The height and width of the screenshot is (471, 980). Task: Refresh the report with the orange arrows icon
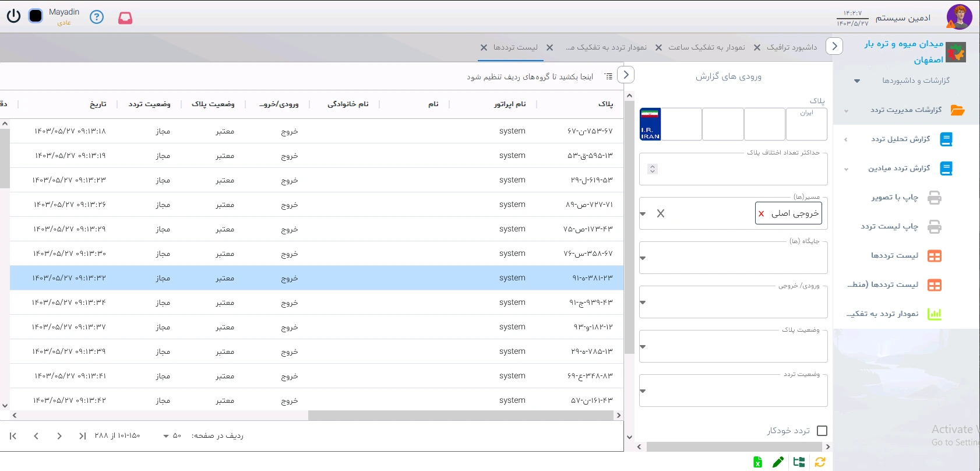click(x=820, y=462)
